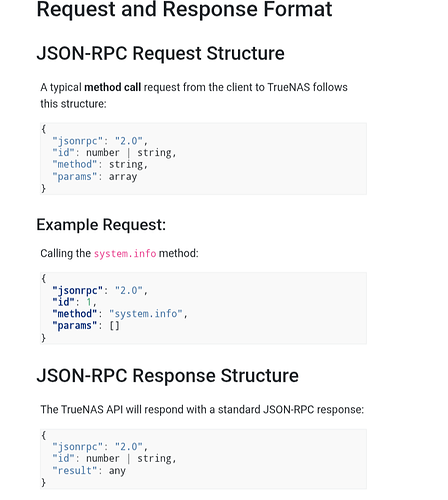448x500 pixels.
Task: Click the JSON-RPC Request Structure heading
Action: point(160,53)
